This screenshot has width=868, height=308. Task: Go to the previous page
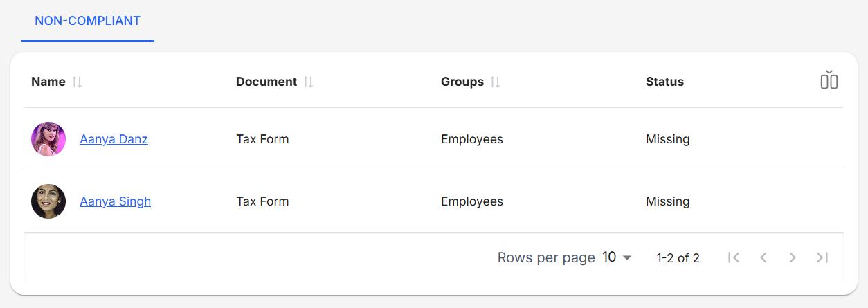[x=763, y=257]
